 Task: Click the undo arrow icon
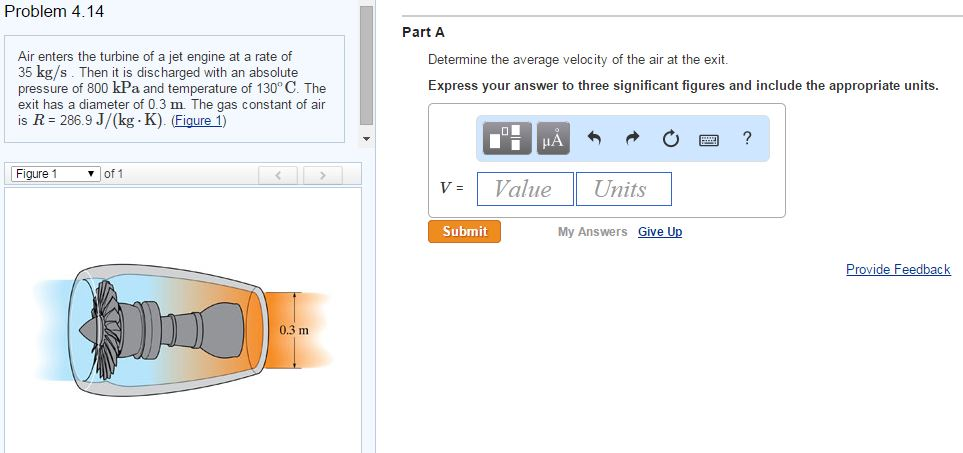pos(593,139)
